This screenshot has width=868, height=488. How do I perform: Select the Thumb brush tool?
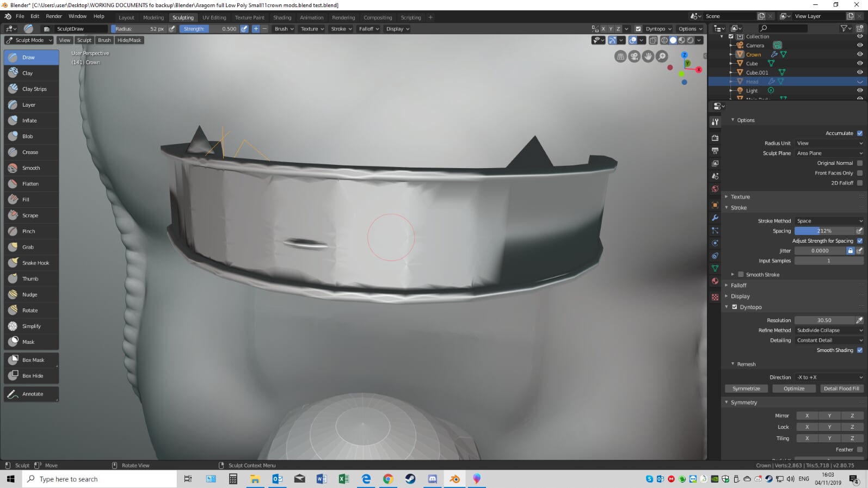(32, 278)
